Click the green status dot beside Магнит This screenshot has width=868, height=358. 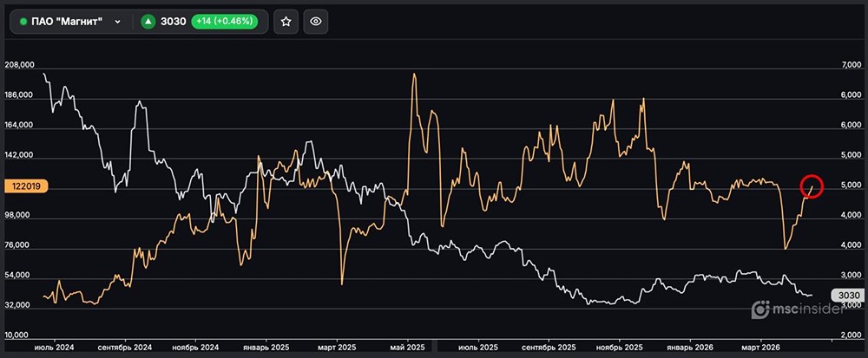coord(23,22)
